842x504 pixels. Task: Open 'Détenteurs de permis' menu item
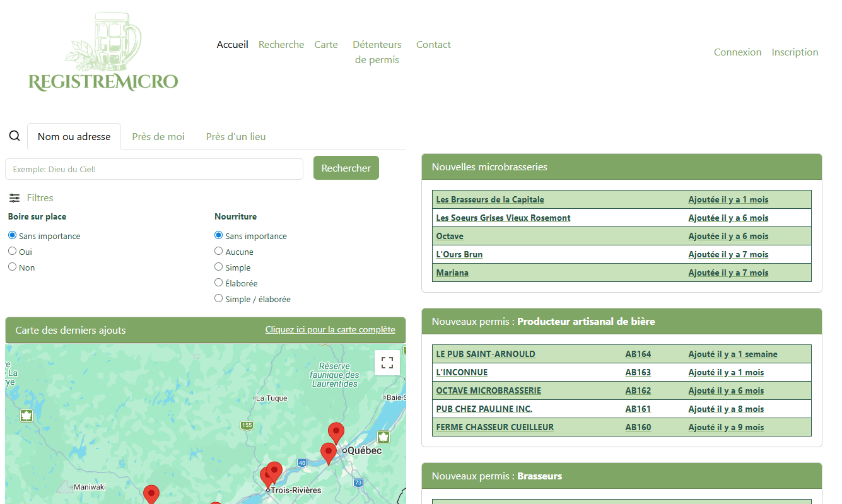point(377,52)
